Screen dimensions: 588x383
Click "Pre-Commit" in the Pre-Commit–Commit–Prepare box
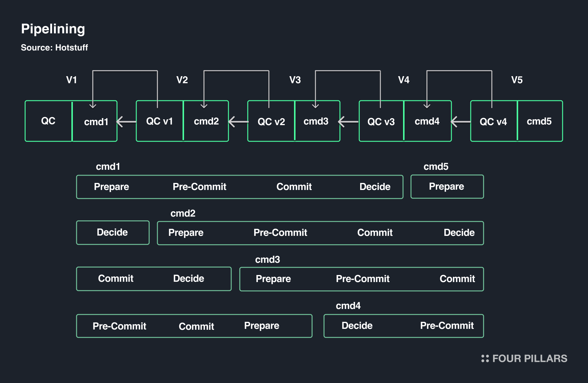(x=119, y=326)
